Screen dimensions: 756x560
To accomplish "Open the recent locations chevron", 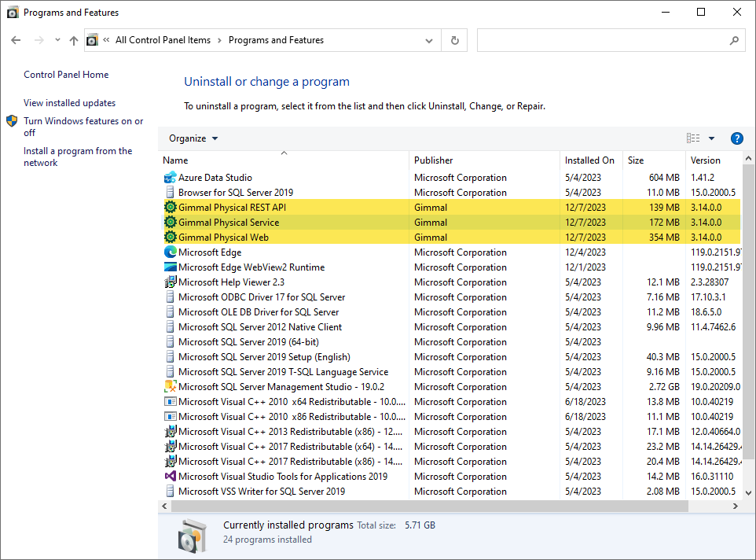I will 57,40.
